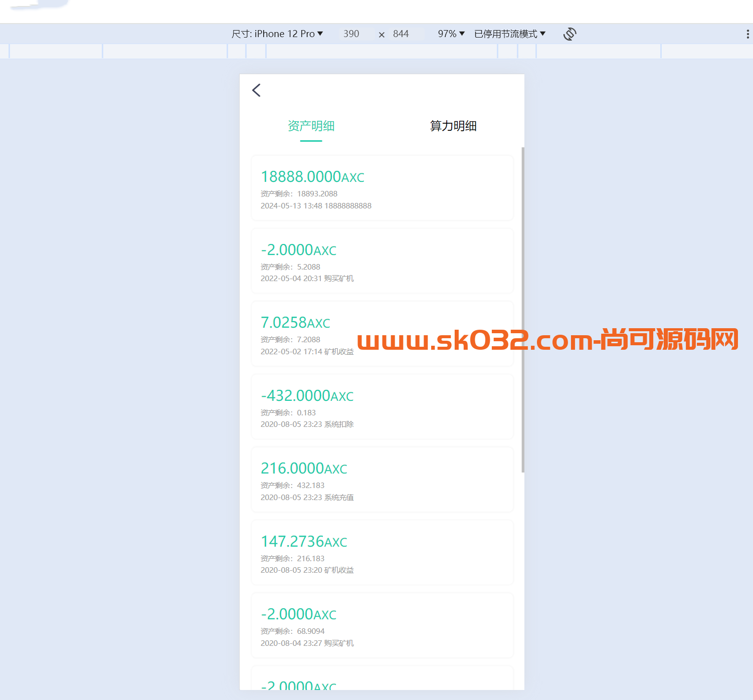Click the text 资产剩余: 216.183
This screenshot has height=700, width=753.
pyautogui.click(x=292, y=558)
